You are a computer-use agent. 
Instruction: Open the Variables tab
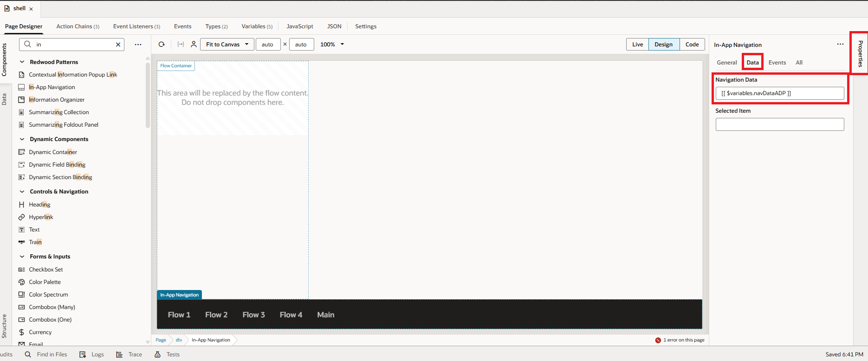coord(257,26)
